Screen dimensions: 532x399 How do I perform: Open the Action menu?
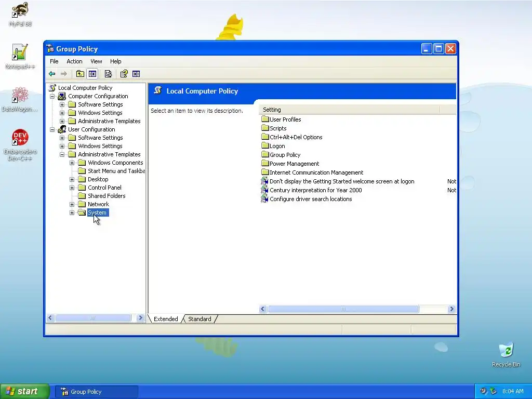pyautogui.click(x=74, y=61)
